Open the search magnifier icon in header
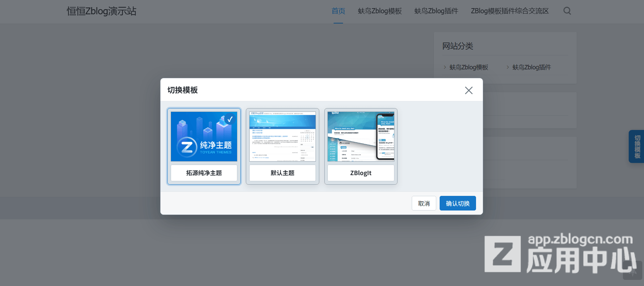644x286 pixels. [567, 11]
